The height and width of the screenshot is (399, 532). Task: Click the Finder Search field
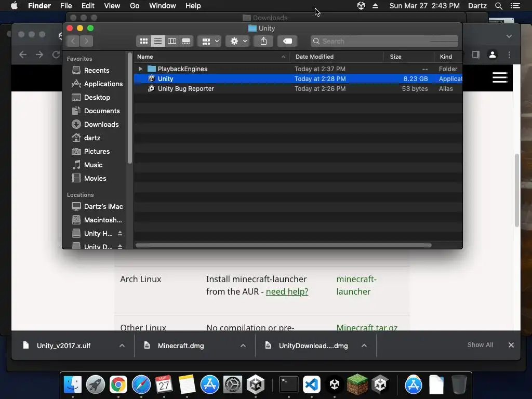[384, 41]
